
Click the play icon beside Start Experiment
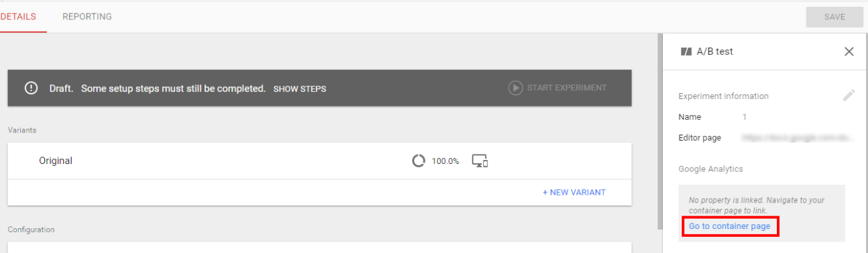click(x=515, y=88)
